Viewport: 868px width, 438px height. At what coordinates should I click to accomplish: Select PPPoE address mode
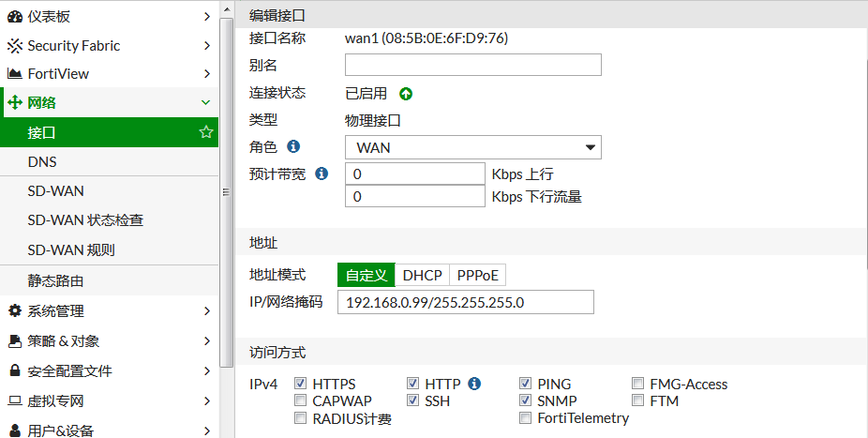tap(478, 275)
